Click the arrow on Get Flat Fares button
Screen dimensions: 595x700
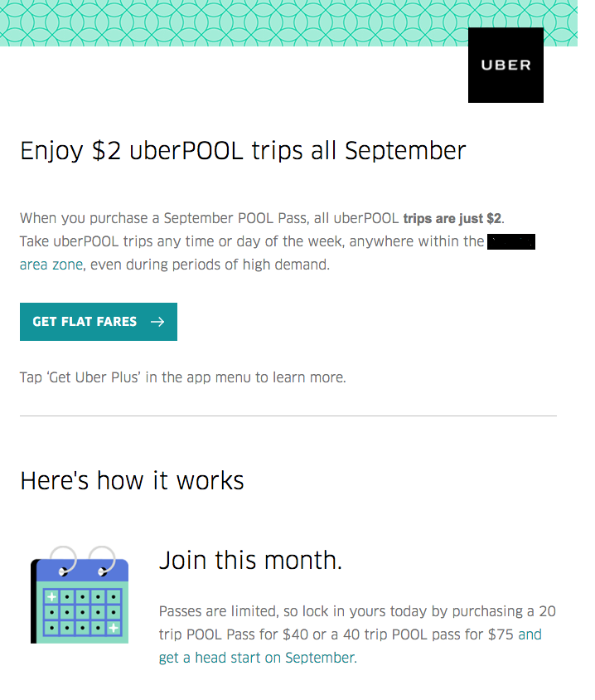pyautogui.click(x=157, y=322)
